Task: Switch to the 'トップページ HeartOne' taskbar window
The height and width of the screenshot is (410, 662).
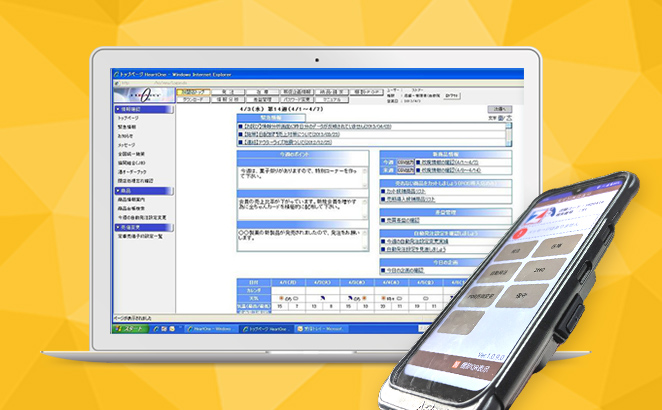Action: (266, 329)
